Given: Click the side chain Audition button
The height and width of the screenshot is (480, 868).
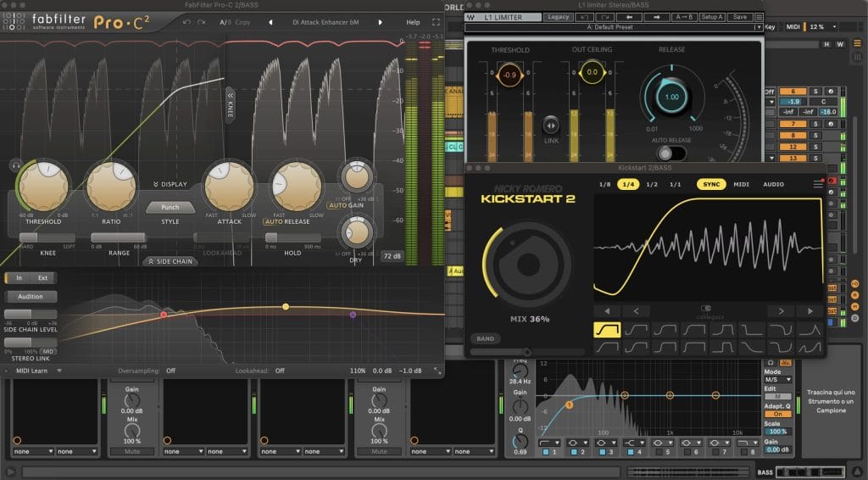Looking at the screenshot, I should 30,297.
